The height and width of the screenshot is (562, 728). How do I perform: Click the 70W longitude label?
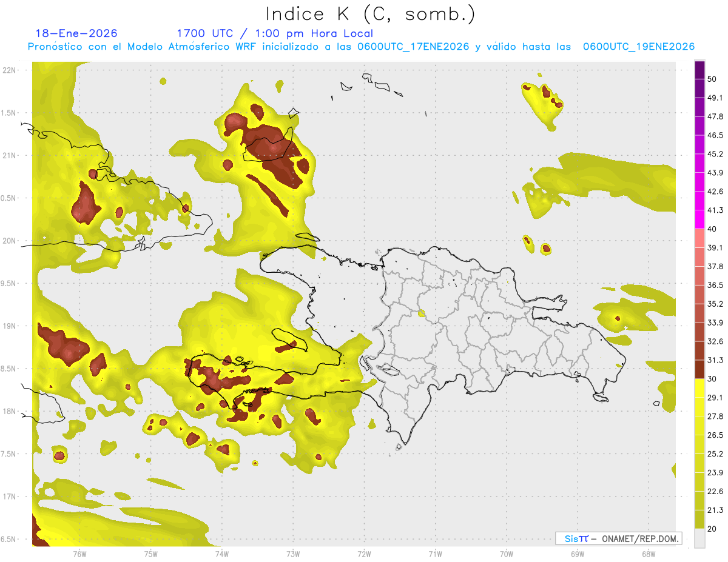[x=507, y=554]
